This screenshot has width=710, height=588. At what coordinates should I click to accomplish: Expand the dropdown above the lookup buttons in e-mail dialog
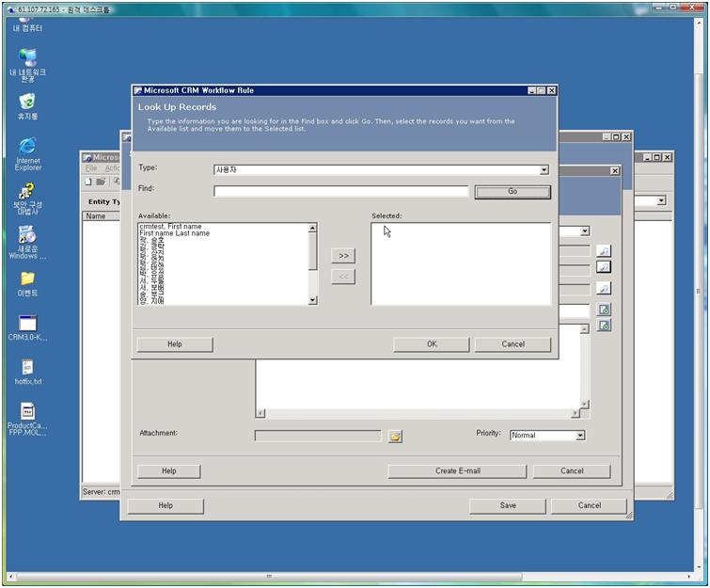(585, 231)
